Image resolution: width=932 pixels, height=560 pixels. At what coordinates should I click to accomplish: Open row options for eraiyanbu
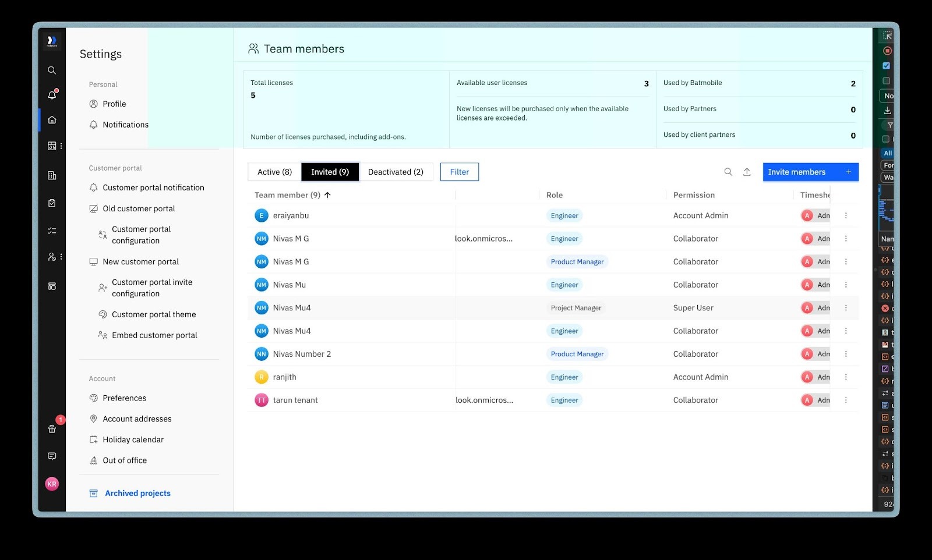(x=846, y=215)
